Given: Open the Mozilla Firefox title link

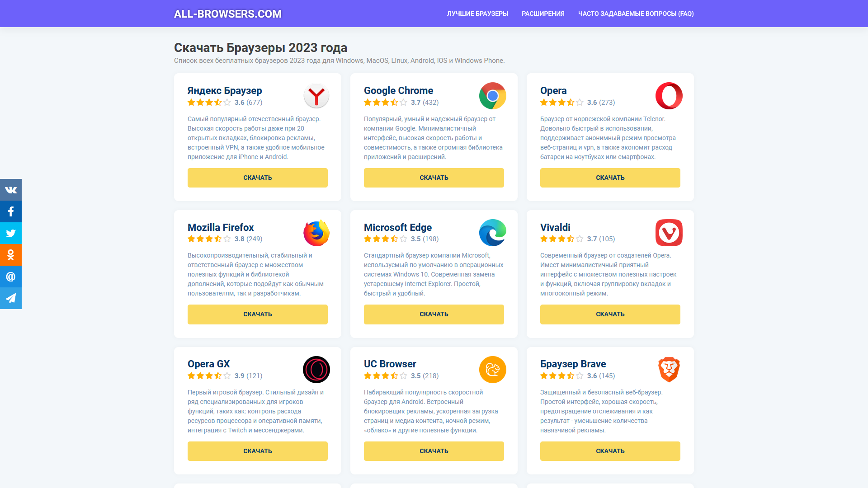Looking at the screenshot, I should tap(221, 227).
